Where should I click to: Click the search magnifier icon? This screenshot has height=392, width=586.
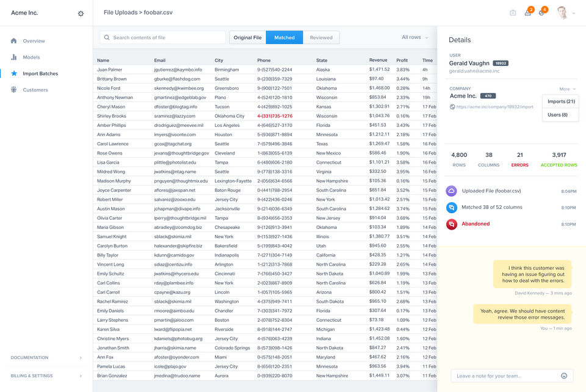tap(107, 37)
